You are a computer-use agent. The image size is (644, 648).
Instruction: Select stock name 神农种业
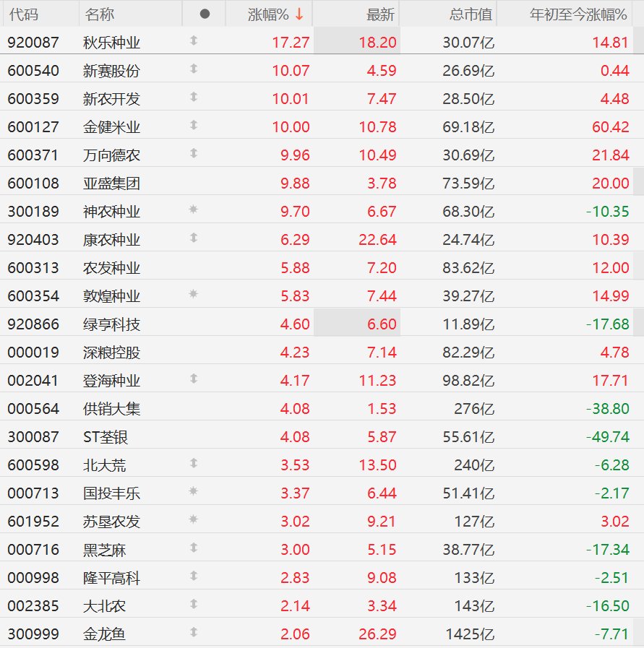click(x=111, y=212)
